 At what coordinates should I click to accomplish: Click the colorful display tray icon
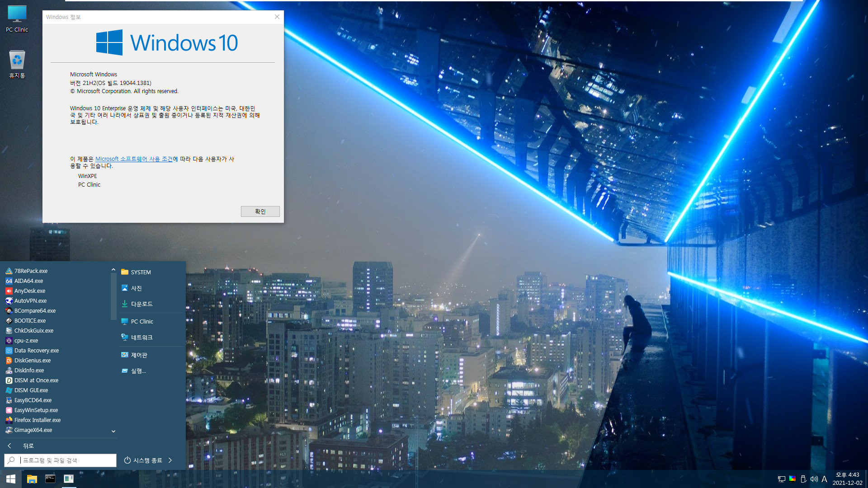pos(792,479)
